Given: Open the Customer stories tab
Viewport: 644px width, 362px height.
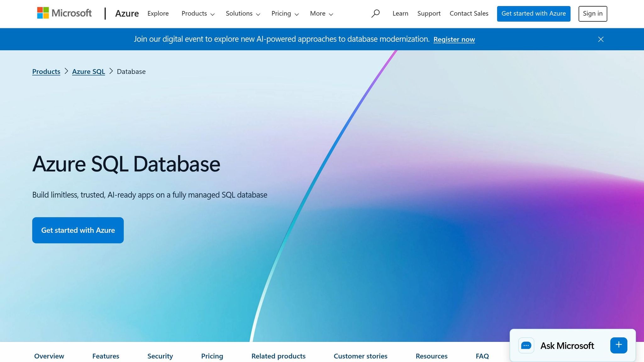Looking at the screenshot, I should coord(360,356).
